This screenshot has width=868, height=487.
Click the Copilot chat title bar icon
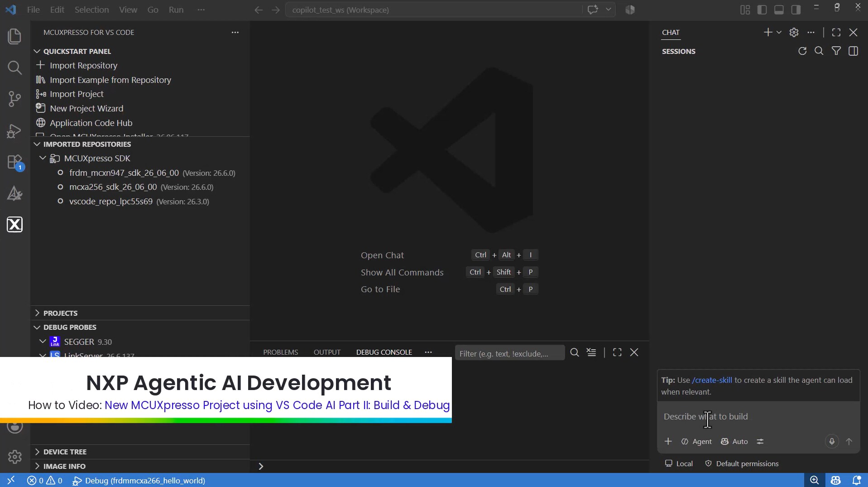coord(593,10)
